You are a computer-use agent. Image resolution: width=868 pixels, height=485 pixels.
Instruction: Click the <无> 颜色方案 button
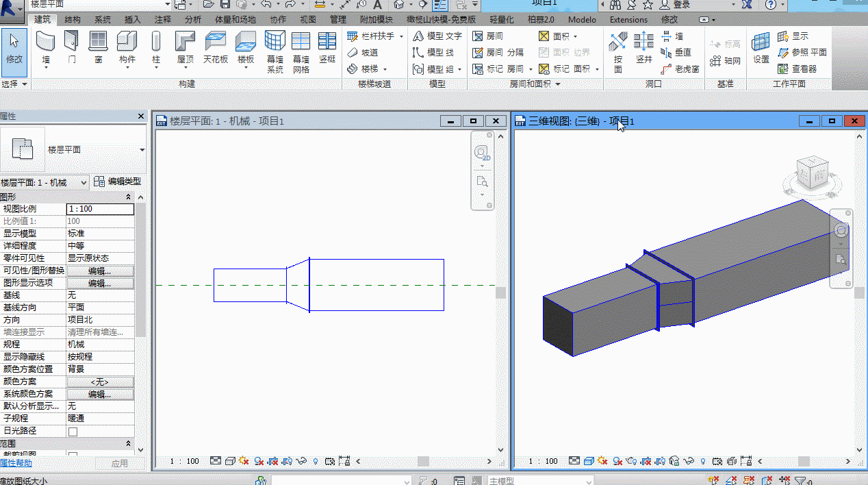100,382
